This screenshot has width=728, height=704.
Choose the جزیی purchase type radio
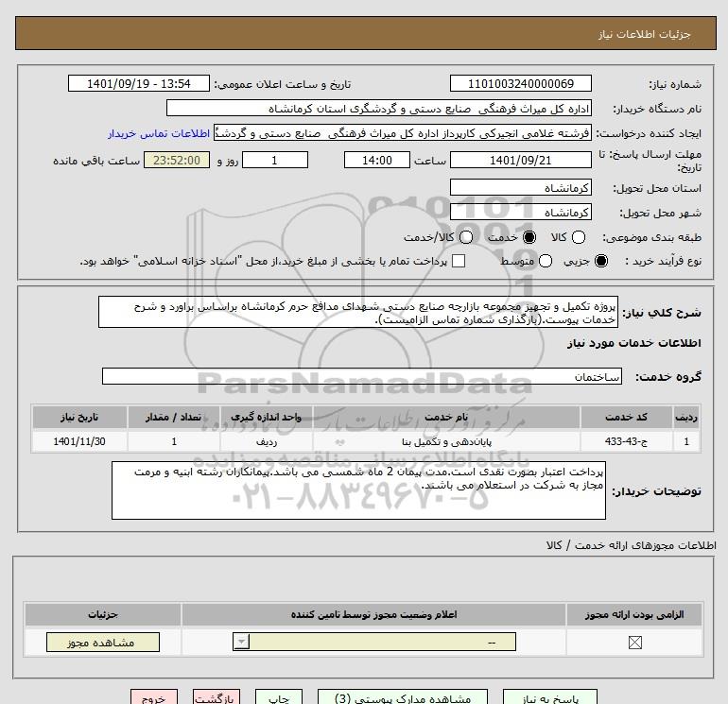pyautogui.click(x=601, y=261)
